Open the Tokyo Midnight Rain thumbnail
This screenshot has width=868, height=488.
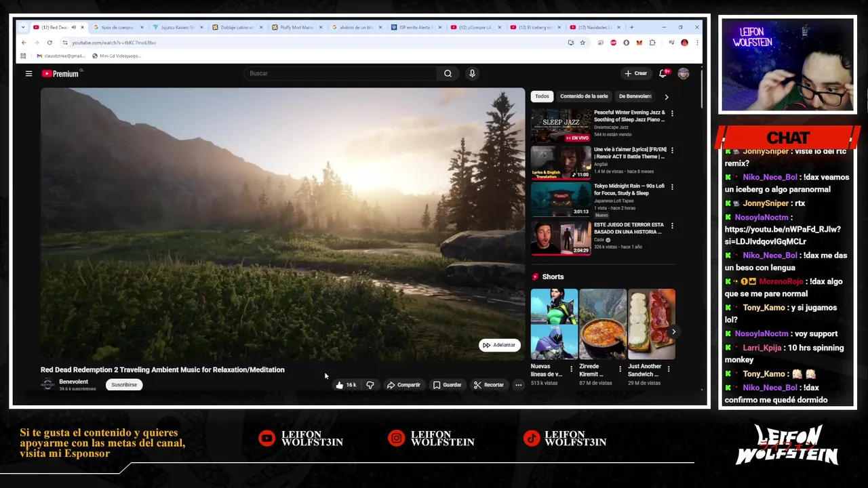561,200
